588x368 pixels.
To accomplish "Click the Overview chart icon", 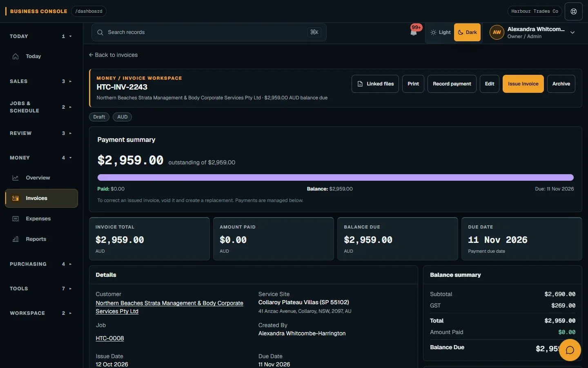I will (x=16, y=178).
